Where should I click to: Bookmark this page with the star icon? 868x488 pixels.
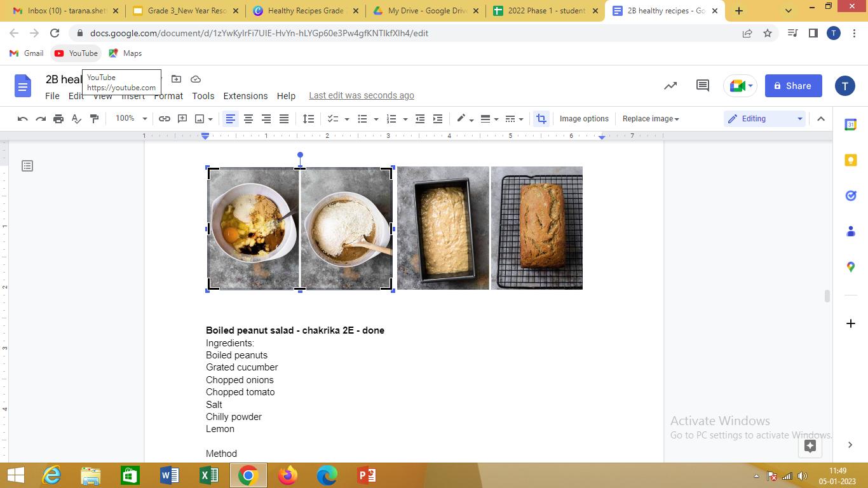pyautogui.click(x=768, y=33)
